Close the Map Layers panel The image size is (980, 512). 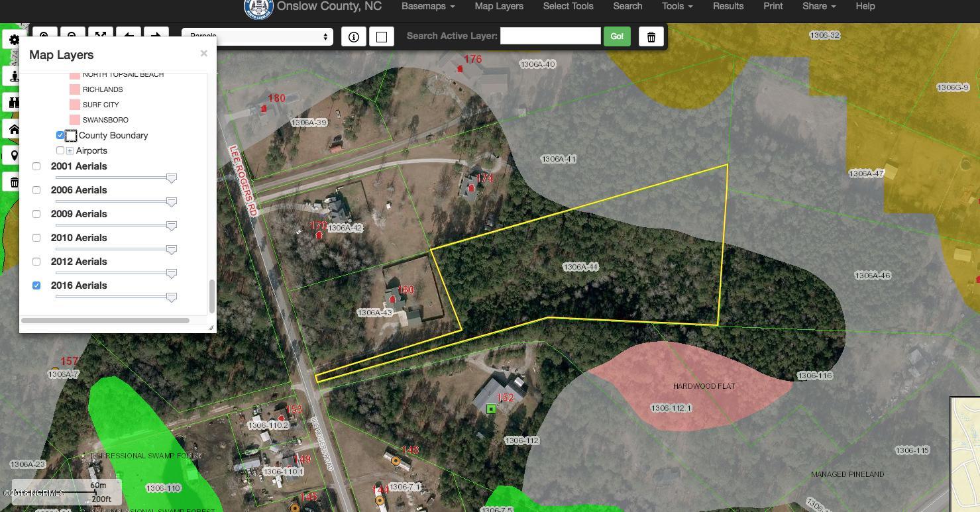(204, 53)
